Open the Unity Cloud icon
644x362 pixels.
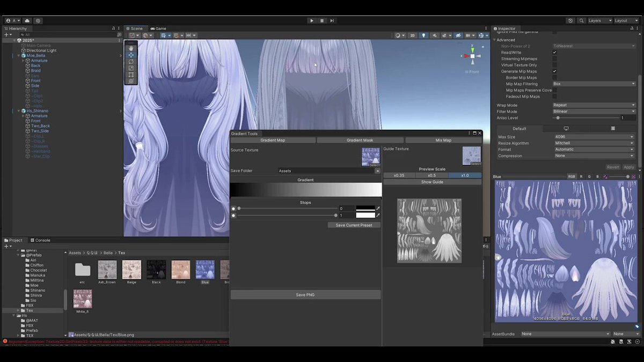[x=27, y=20]
